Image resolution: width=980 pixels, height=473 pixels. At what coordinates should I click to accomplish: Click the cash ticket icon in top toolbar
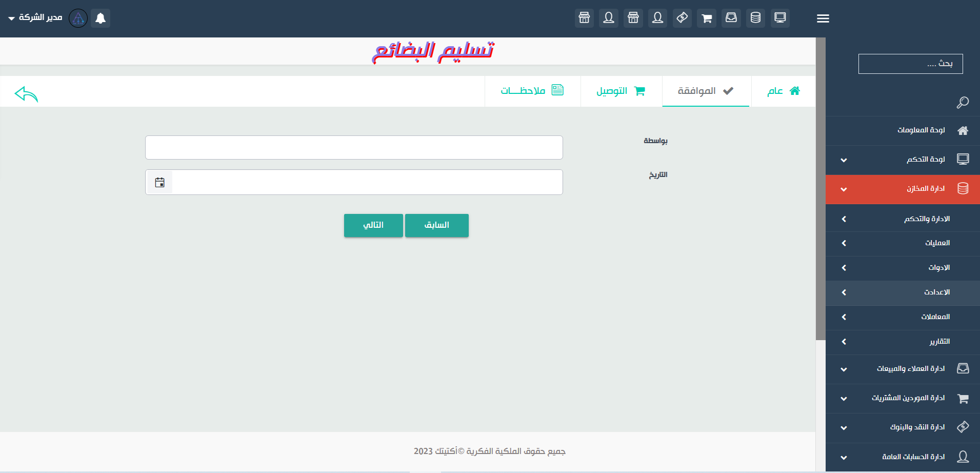coord(682,18)
